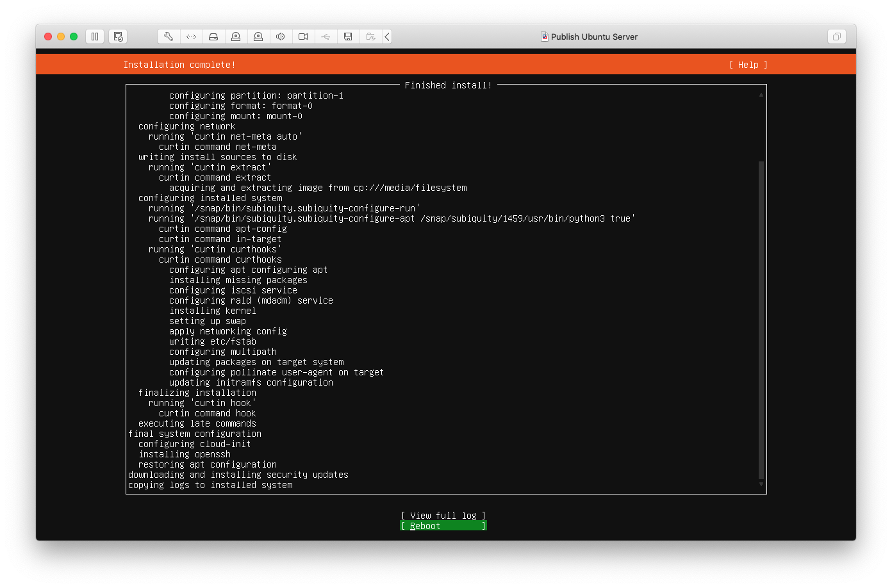This screenshot has height=588, width=892.
Task: Click the sound card speaker icon
Action: coord(281,37)
